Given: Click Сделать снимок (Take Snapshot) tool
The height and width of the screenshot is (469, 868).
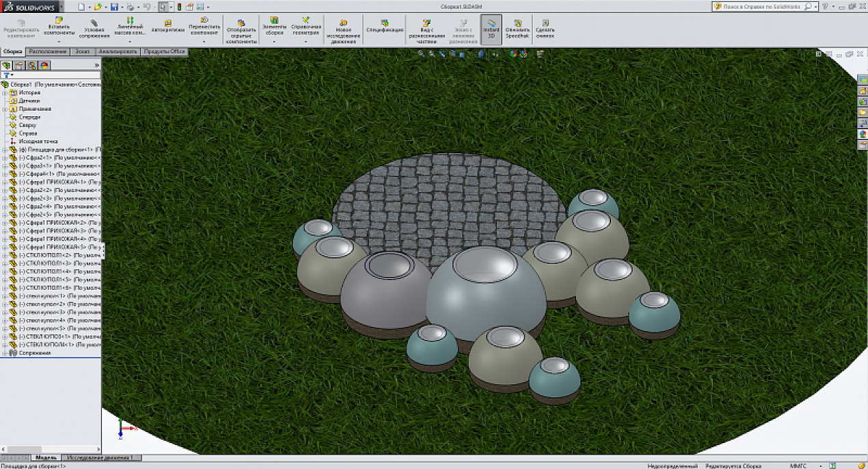Looking at the screenshot, I should 545,29.
